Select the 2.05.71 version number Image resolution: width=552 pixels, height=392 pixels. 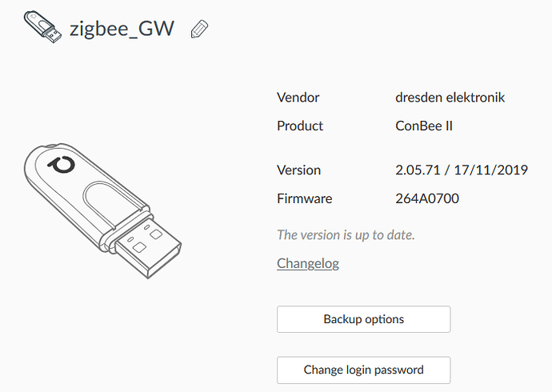pyautogui.click(x=418, y=170)
